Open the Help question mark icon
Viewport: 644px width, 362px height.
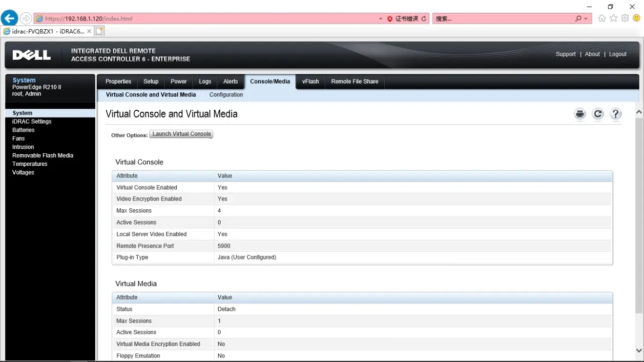tap(616, 114)
